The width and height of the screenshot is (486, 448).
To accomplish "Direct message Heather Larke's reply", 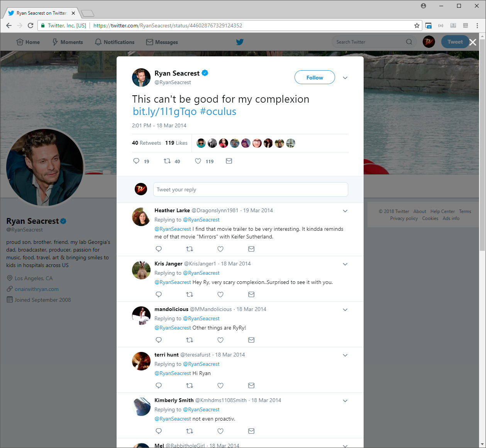I will (x=251, y=249).
